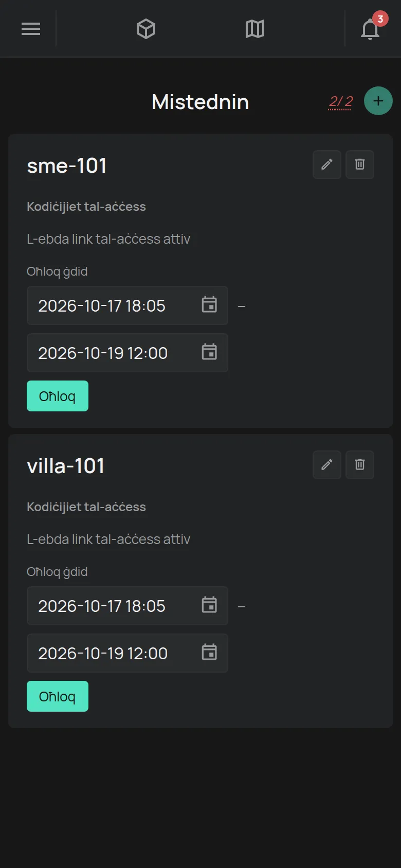Viewport: 401px width, 868px height.
Task: Click the 2/2 guest count indicator
Action: click(341, 101)
